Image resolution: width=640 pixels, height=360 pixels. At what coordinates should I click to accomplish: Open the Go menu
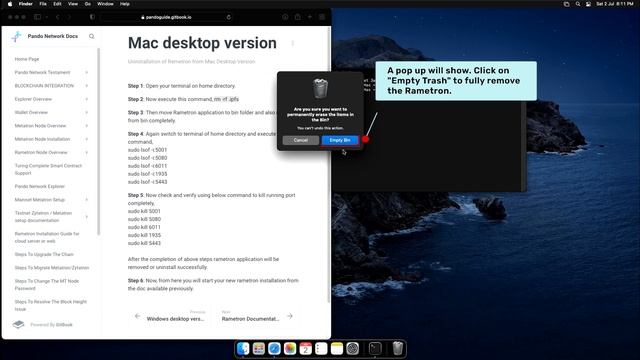[x=88, y=4]
